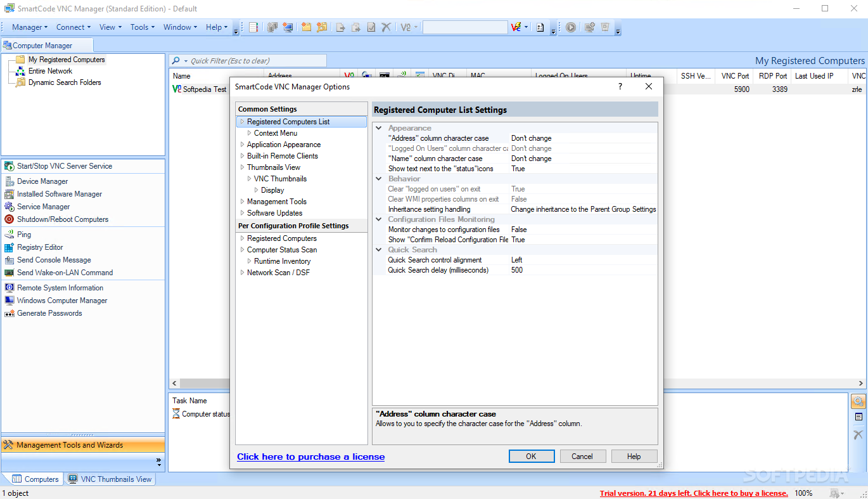Click the stacked computers group toolbar icon
Image resolution: width=868 pixels, height=499 pixels.
pos(272,27)
